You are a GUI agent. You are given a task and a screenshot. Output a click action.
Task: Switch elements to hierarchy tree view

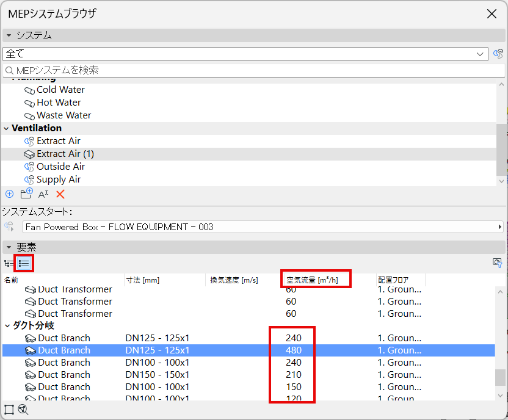pos(9,263)
